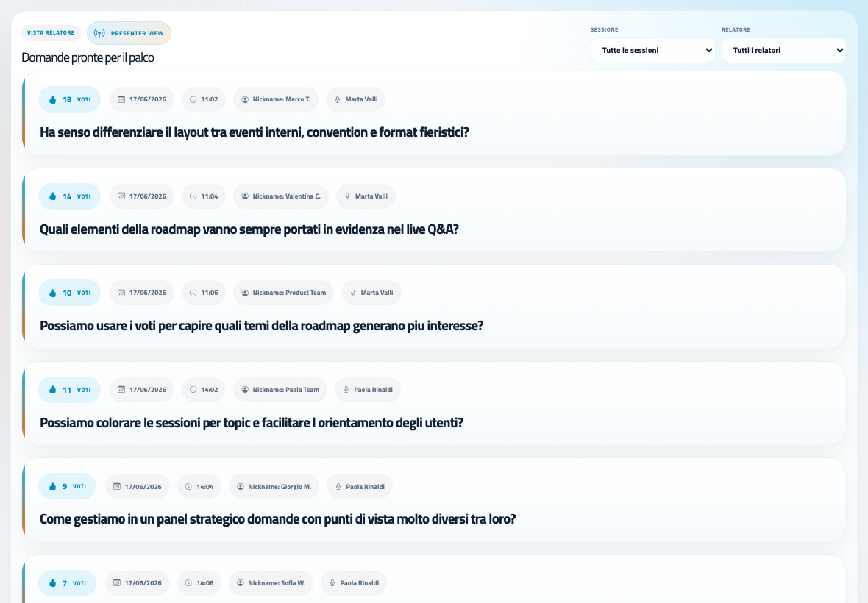This screenshot has width=868, height=603.
Task: Open the Sessione dropdown 'Tutte le sessioni'
Action: (652, 50)
